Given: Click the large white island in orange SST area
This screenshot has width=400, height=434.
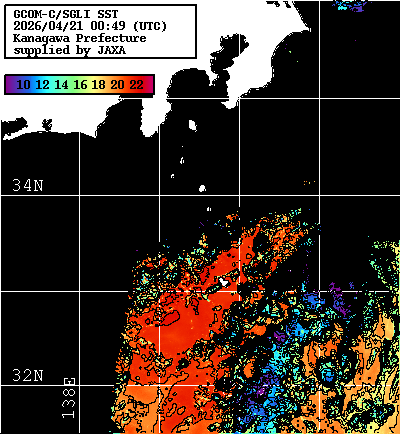Looking at the screenshot, I should (x=224, y=282).
